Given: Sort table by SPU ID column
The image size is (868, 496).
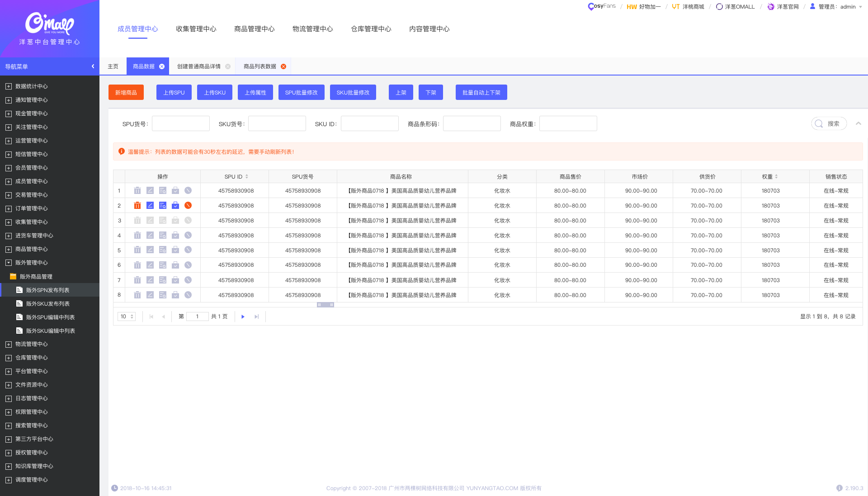Looking at the screenshot, I should [247, 177].
